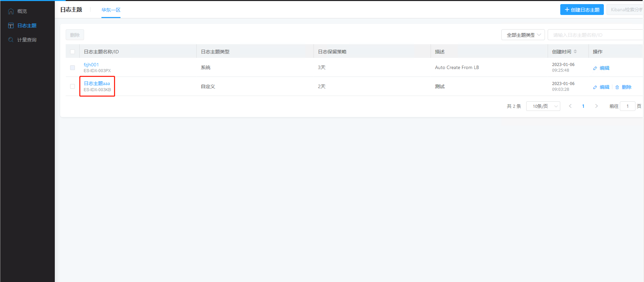Click the sort arrows on 创建时间 column
Viewport: 644px width, 282px height.
pyautogui.click(x=575, y=52)
